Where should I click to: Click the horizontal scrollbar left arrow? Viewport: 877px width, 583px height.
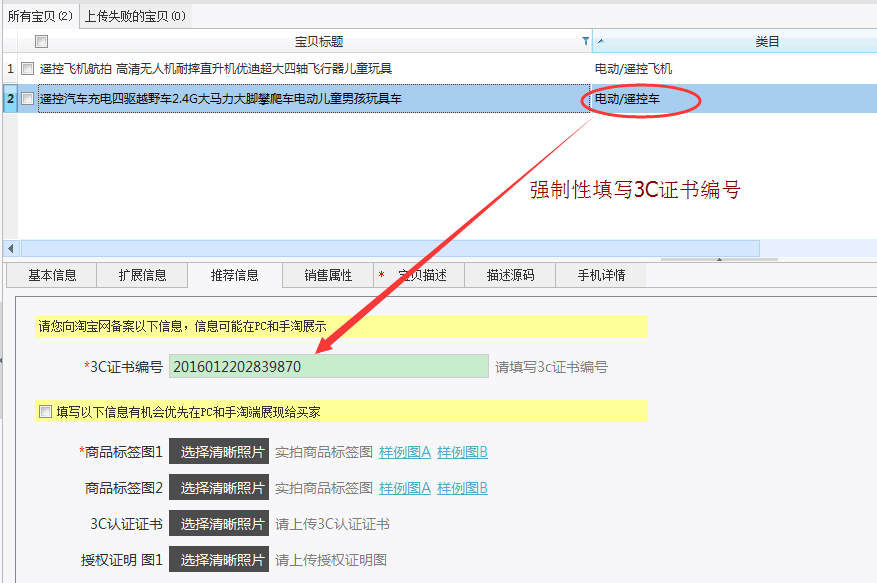(x=11, y=248)
